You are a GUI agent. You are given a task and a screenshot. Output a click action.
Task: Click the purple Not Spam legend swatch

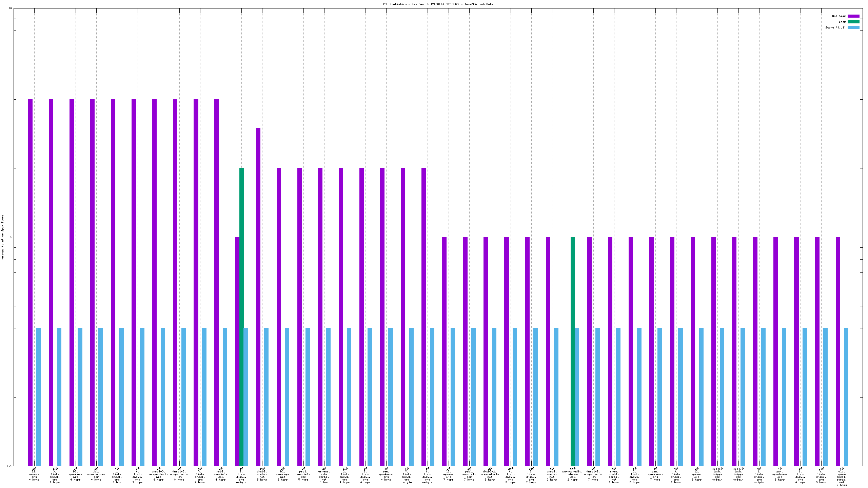853,16
